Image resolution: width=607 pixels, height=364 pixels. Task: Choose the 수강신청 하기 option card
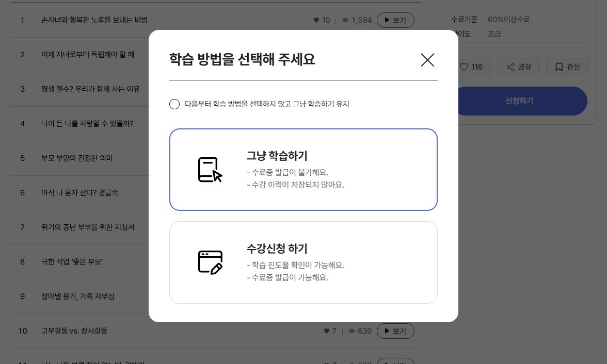point(303,262)
